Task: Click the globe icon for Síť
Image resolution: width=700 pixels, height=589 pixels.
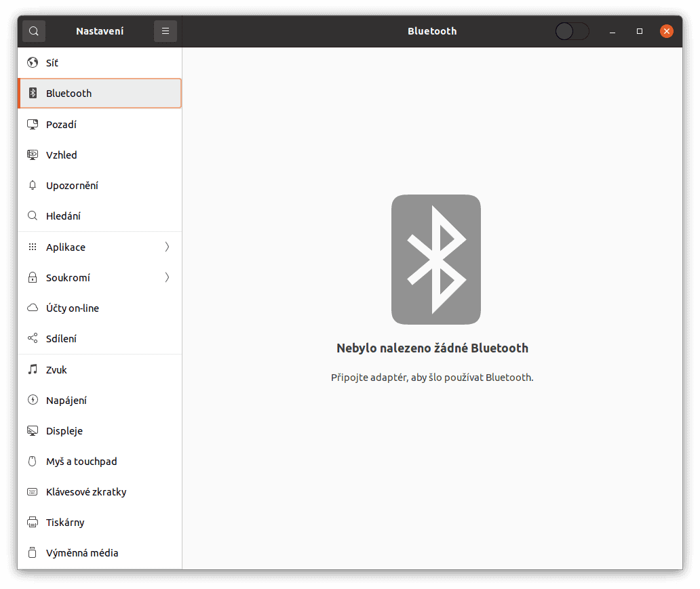Action: pyautogui.click(x=33, y=62)
